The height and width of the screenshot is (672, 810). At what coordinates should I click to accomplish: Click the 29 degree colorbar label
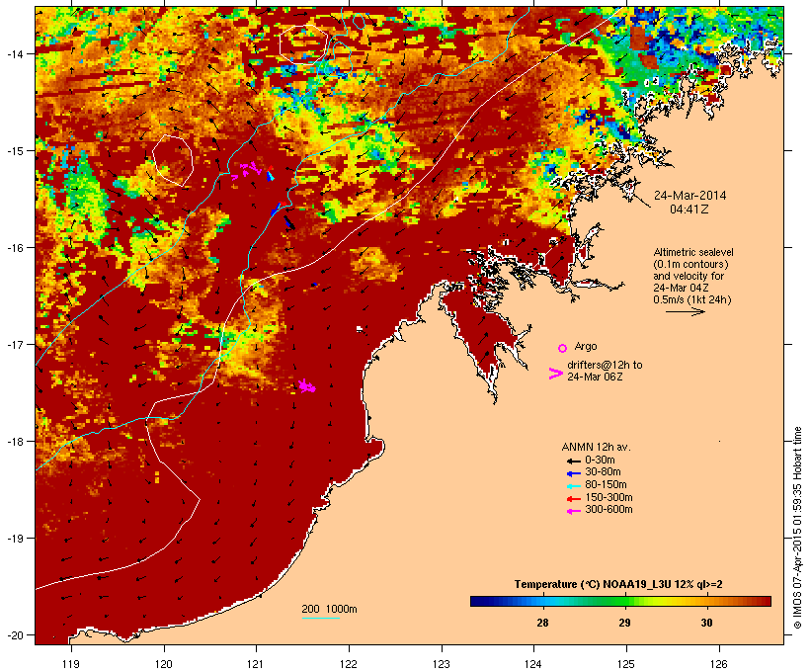point(624,623)
